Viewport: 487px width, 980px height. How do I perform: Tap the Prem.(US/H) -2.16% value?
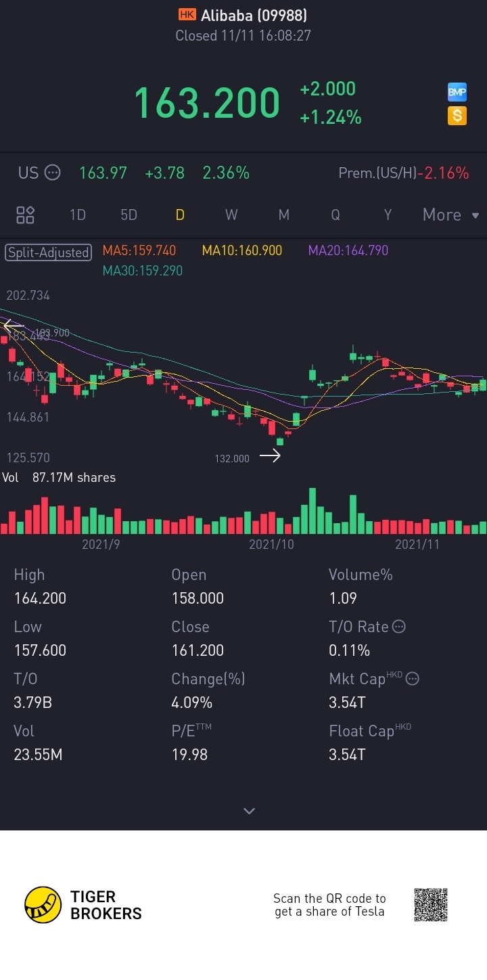[x=443, y=173]
